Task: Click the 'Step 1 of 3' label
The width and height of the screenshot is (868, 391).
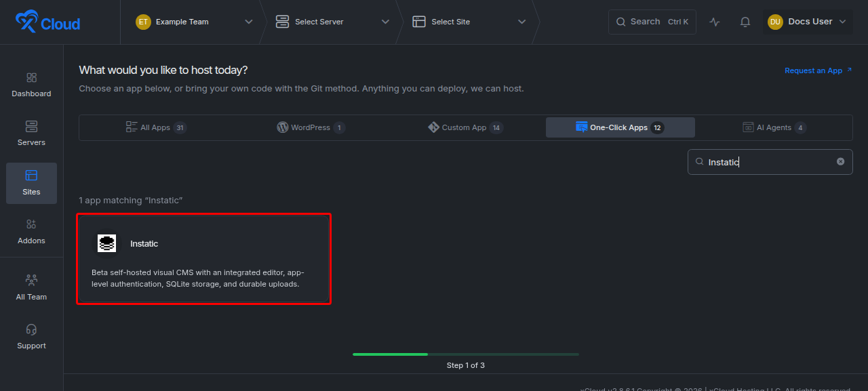Action: (466, 365)
